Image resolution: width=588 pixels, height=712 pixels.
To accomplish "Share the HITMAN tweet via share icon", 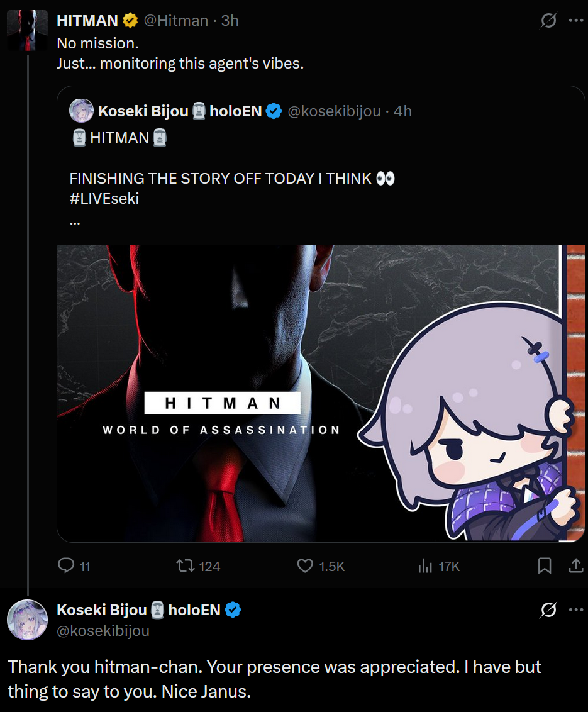I will coord(576,566).
